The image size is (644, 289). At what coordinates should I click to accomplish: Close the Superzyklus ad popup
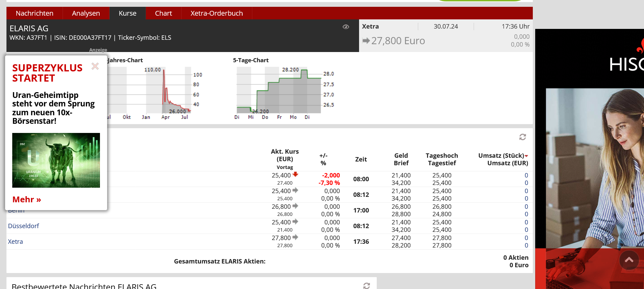(x=95, y=66)
